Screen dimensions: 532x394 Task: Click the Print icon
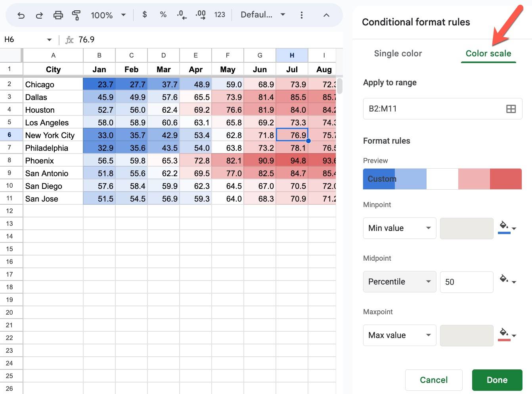click(x=58, y=15)
